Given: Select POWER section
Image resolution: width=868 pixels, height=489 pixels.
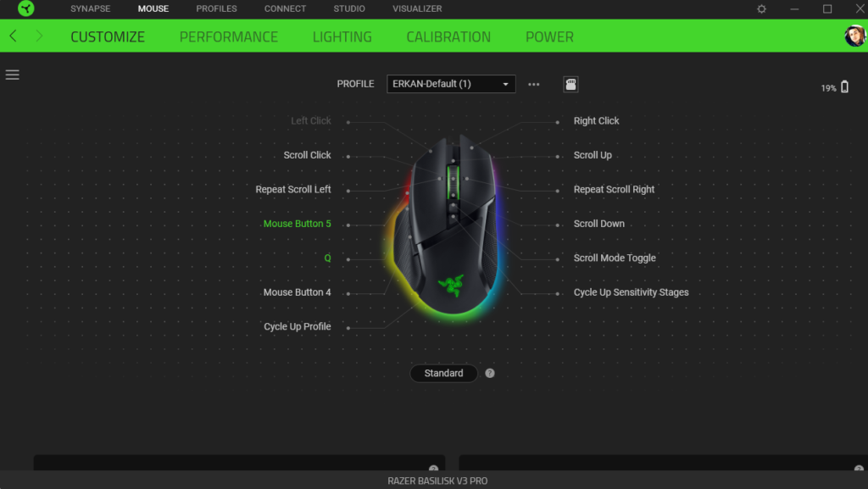Looking at the screenshot, I should (549, 36).
